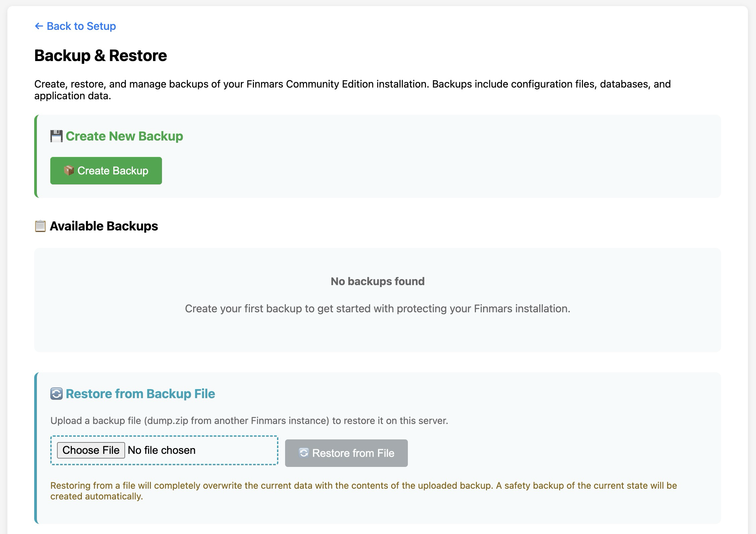756x534 pixels.
Task: Click the 'Create your first backup' hint text
Action: [377, 309]
